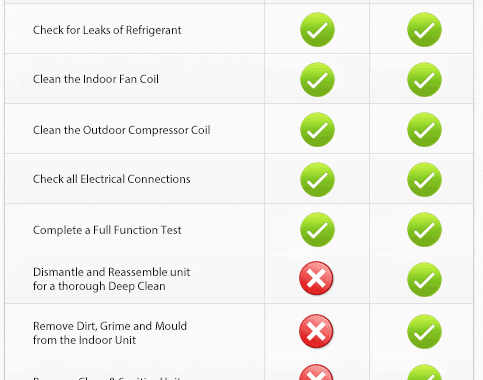Click second-column green check for Refrigerant Leaks

pyautogui.click(x=424, y=30)
